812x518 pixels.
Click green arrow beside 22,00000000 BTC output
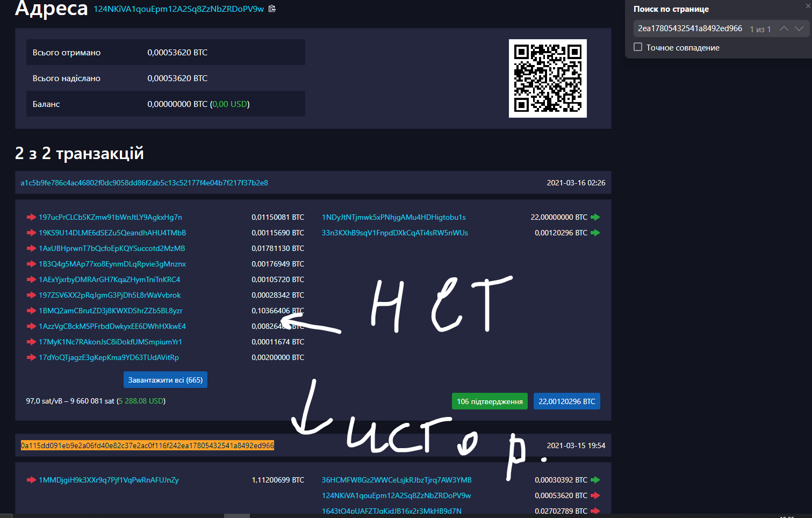coord(595,218)
